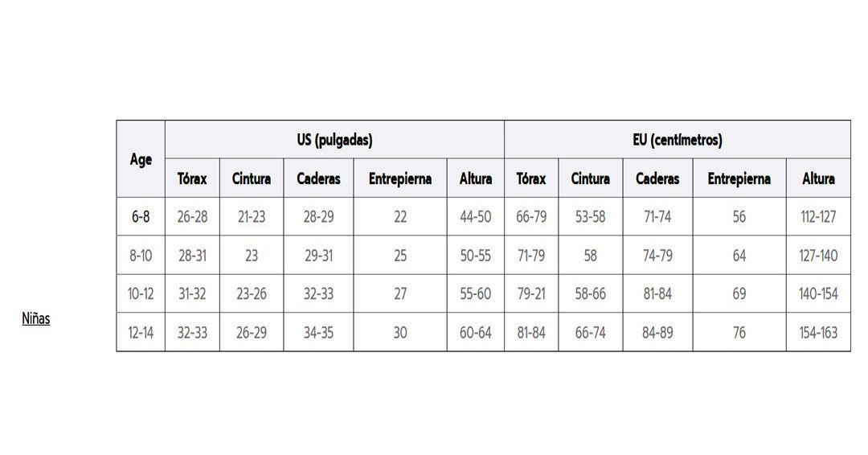Click the Altura header under US (pulgadas)
868x455 pixels.
point(475,178)
